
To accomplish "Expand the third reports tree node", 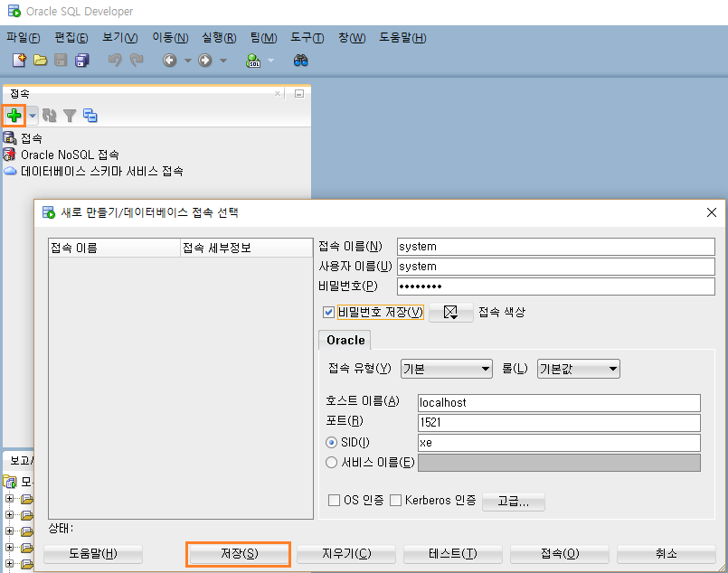I will (x=9, y=531).
